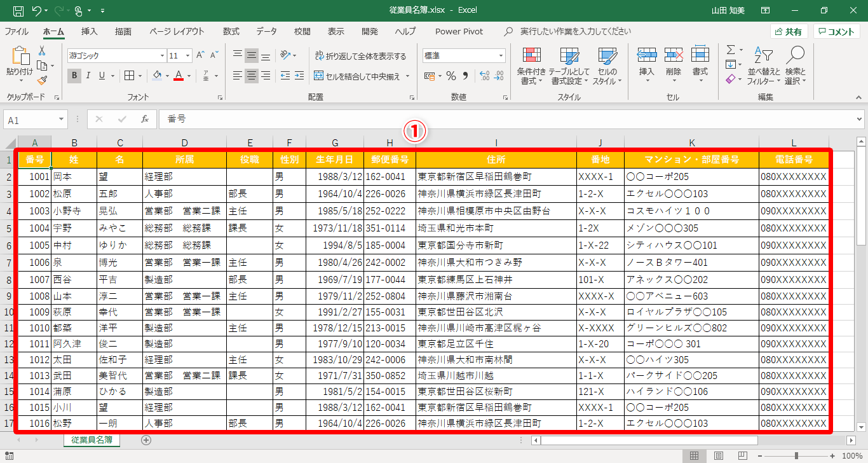The width and height of the screenshot is (868, 463).
Task: Open the insert function fx dialog
Action: point(145,119)
